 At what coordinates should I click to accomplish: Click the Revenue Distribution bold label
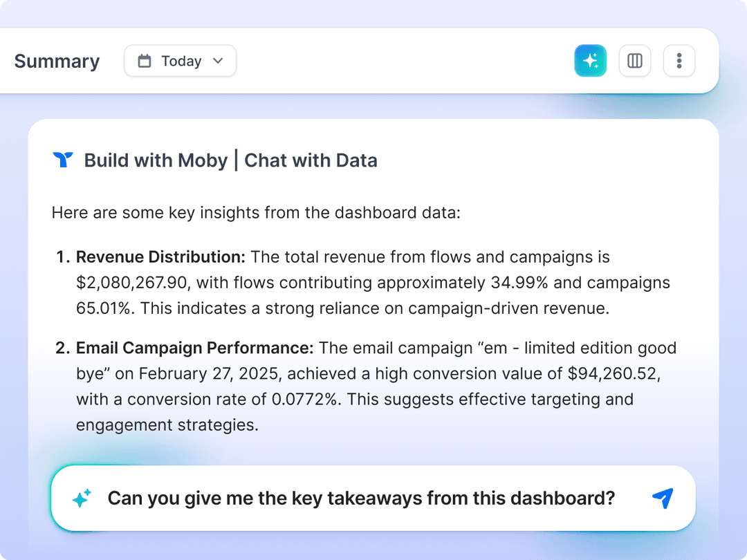point(160,256)
